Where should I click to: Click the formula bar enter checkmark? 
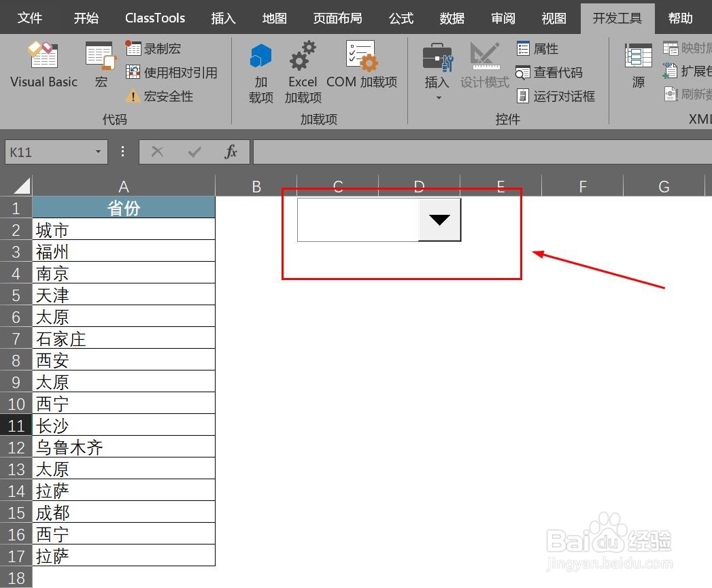[194, 152]
